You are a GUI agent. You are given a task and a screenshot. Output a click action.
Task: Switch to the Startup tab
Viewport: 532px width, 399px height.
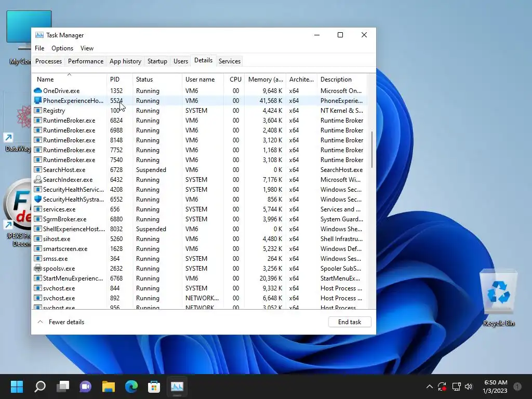[157, 61]
